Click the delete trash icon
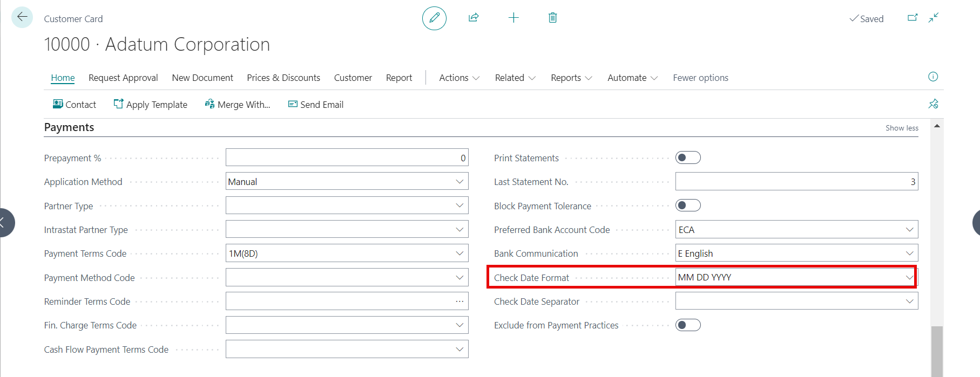The width and height of the screenshot is (980, 377). [552, 18]
